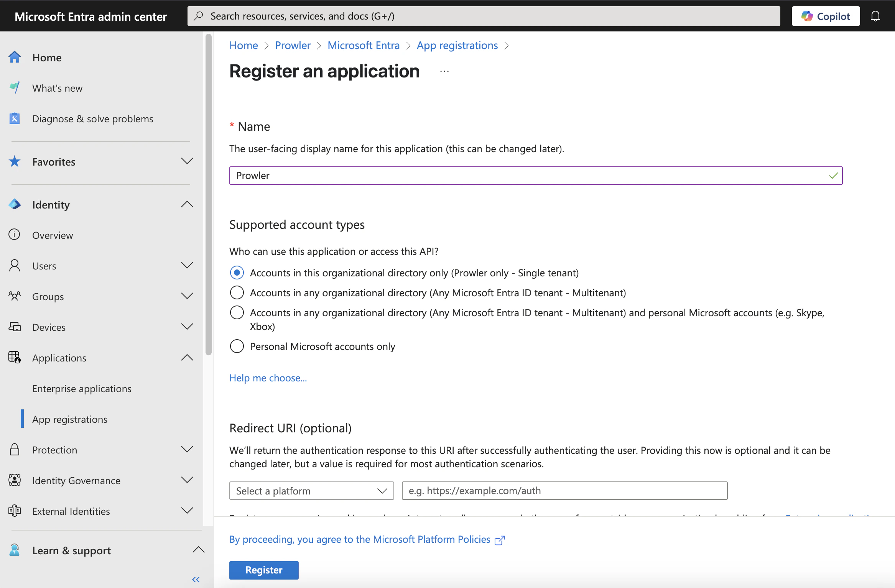Image resolution: width=895 pixels, height=588 pixels.
Task: Open App registrations from the breadcrumb
Action: pos(457,45)
